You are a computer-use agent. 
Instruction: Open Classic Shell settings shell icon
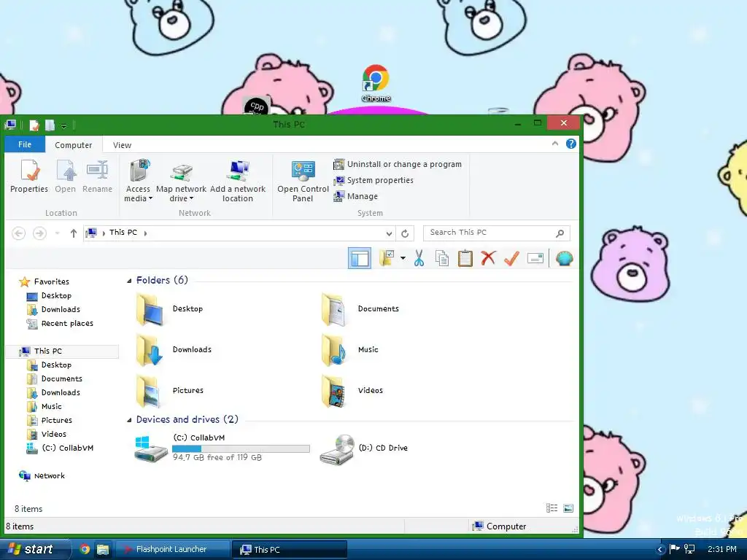pos(564,259)
